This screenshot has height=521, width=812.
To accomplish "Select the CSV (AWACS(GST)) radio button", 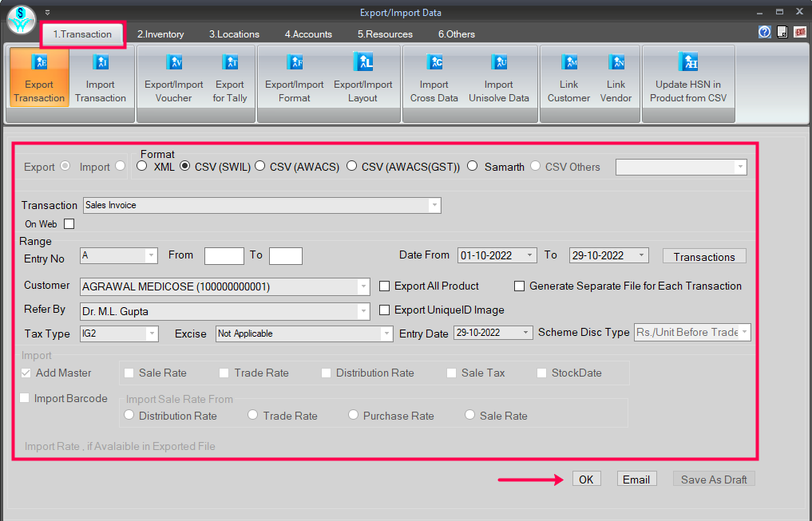I will point(351,166).
